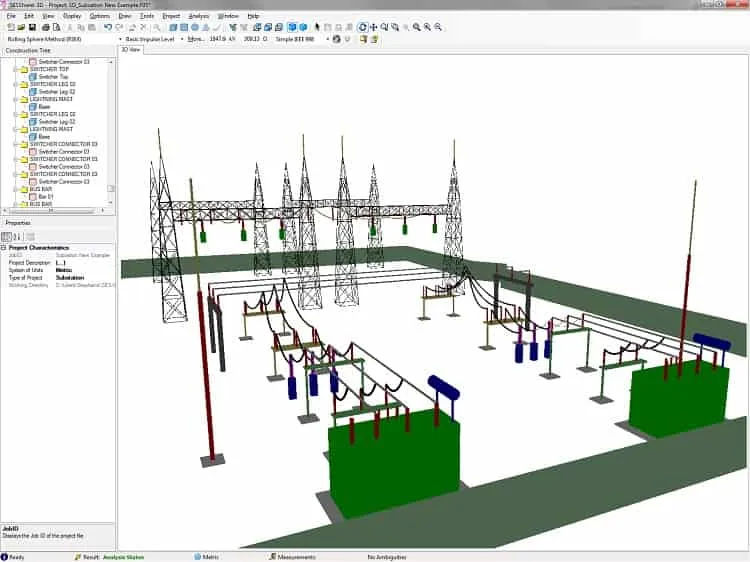Click the Construction Tree horizontal scrollbar

52,210
